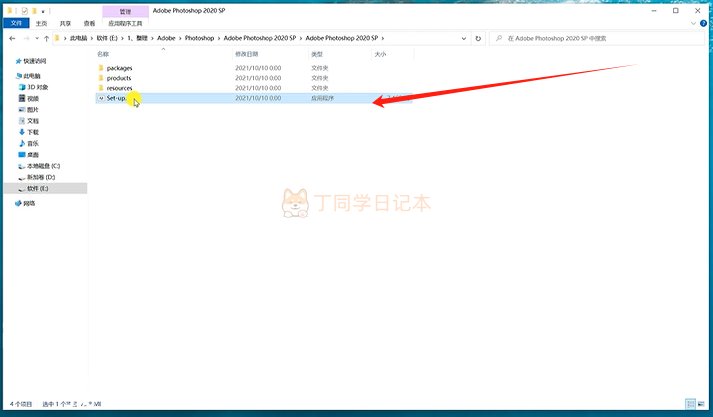713x417 pixels.
Task: Click the Properties checkmark icon in title bar
Action: 25,11
